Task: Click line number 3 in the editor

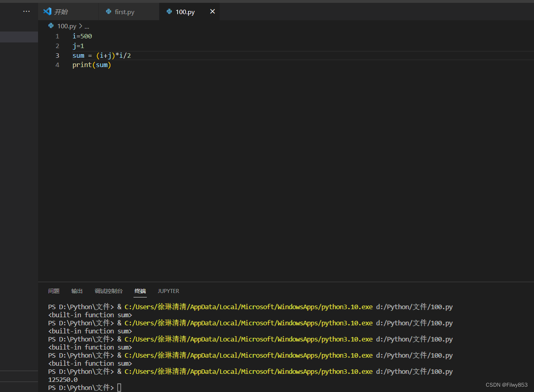Action: 57,55
